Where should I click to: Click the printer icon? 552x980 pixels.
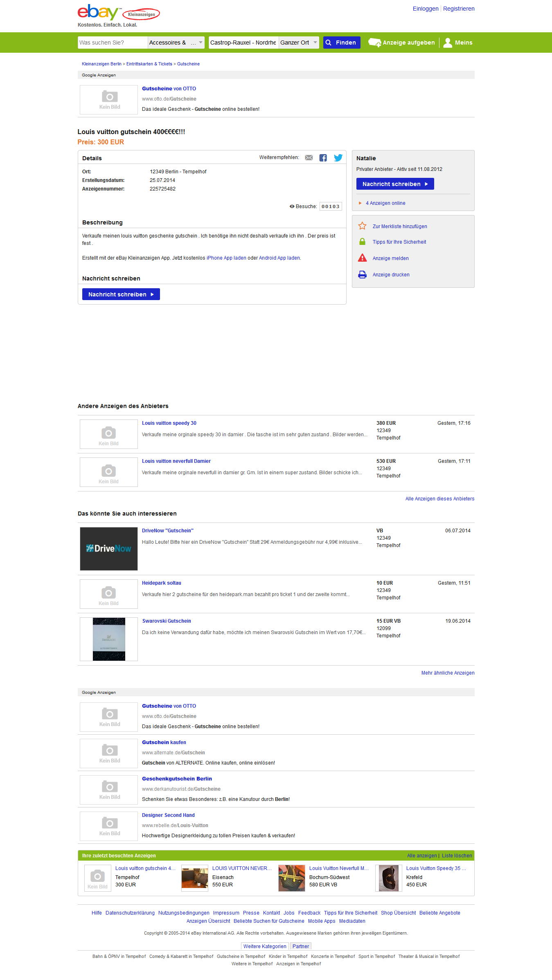tap(362, 274)
